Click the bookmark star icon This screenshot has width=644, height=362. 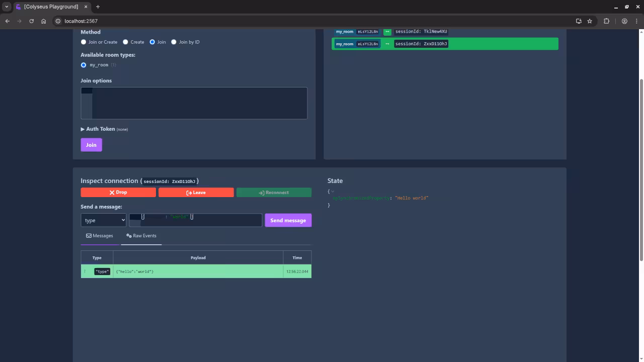click(590, 21)
